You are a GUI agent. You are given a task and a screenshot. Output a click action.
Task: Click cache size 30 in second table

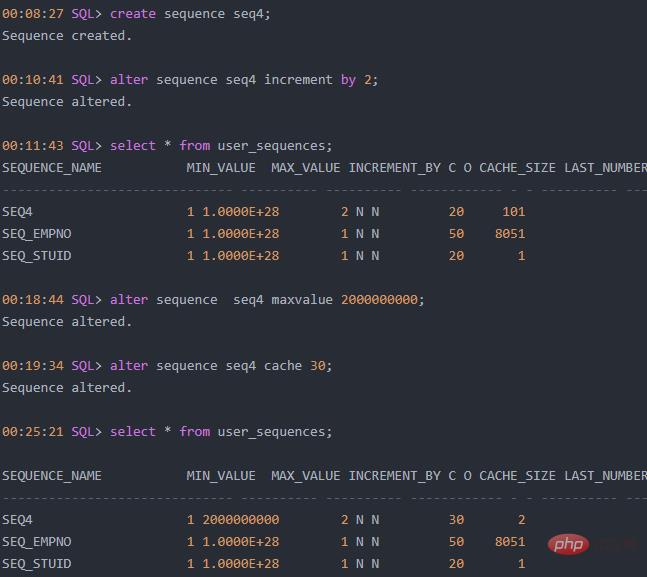pos(456,520)
